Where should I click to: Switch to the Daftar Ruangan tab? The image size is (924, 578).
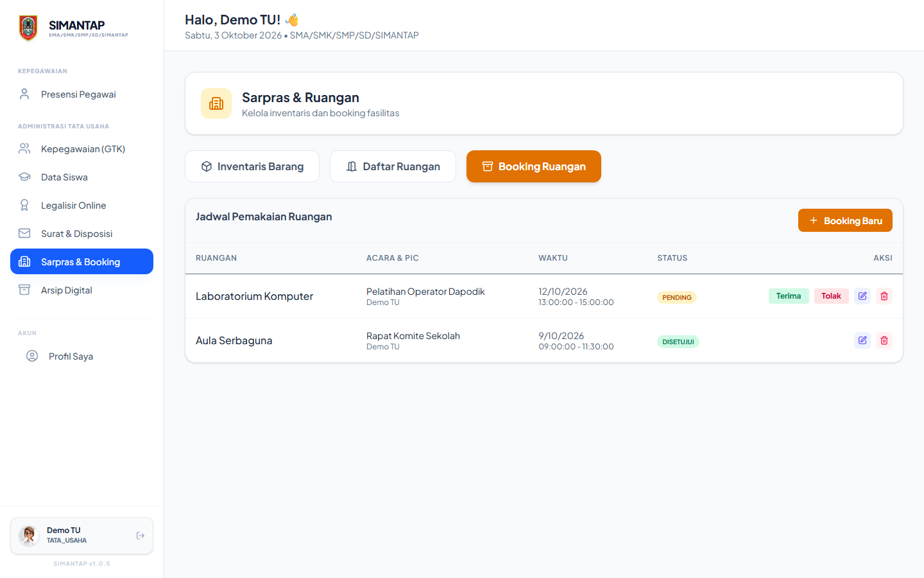click(x=393, y=166)
